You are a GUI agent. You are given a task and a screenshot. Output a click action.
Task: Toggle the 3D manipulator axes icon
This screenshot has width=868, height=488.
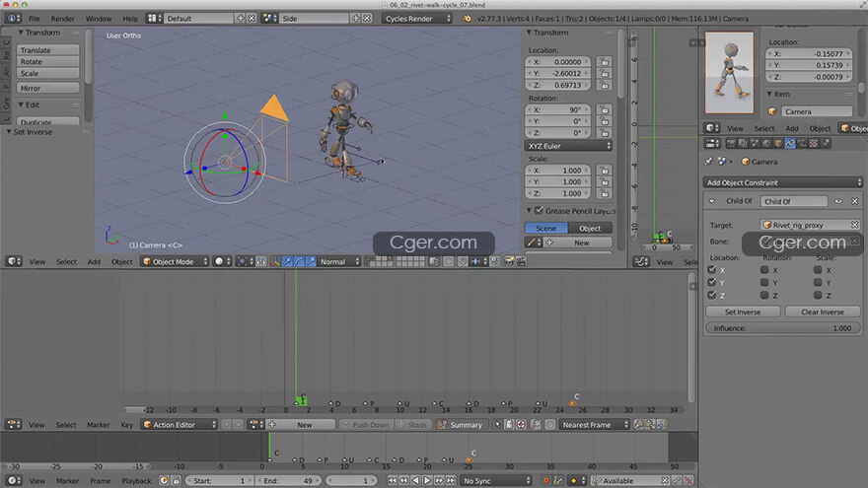pos(275,261)
